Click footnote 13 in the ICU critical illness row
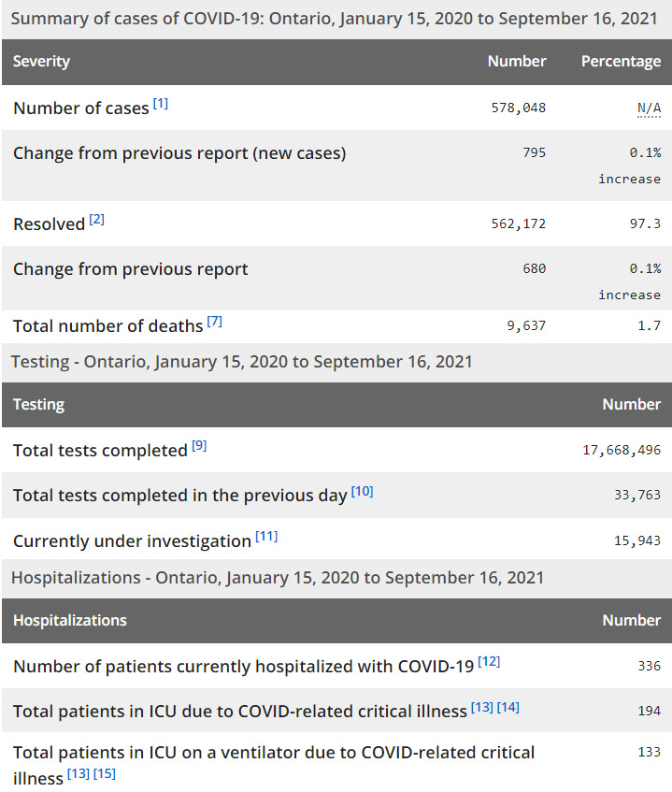 482,707
